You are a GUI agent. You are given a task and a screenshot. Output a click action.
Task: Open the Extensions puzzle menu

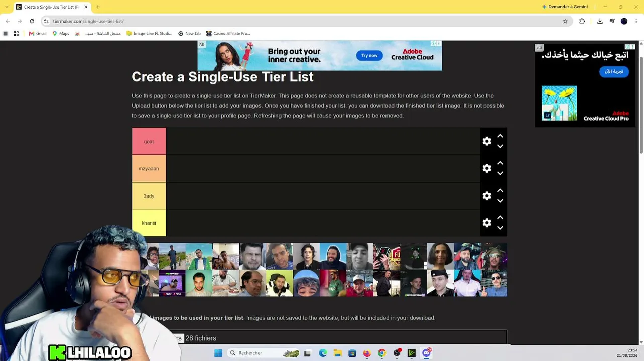pyautogui.click(x=582, y=21)
